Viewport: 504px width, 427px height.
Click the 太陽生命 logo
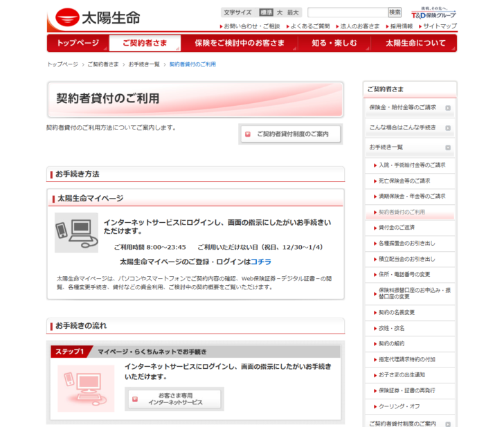[x=98, y=17]
